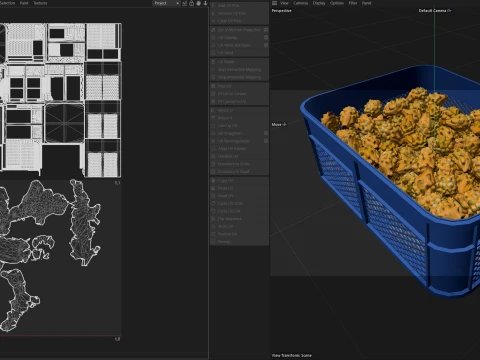Open the Selection menu in UV editor
Screen dimensions: 480x360
pyautogui.click(x=7, y=3)
